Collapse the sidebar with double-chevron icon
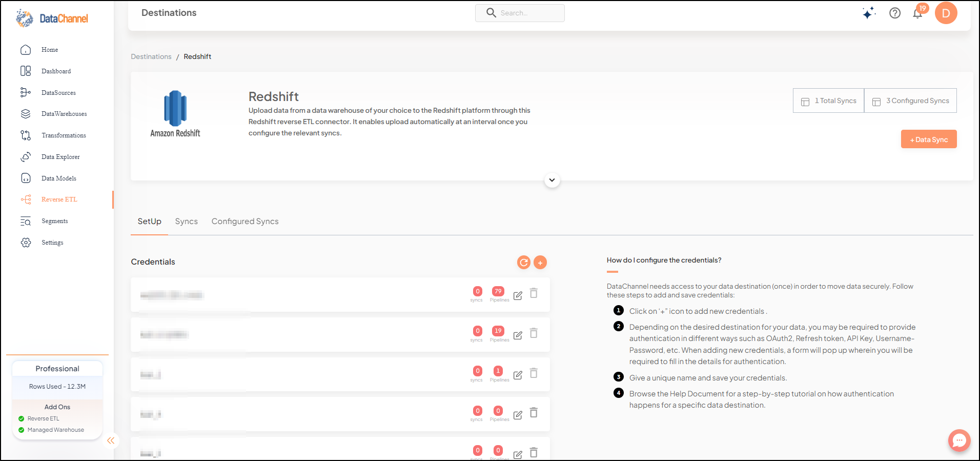Viewport: 980px width, 461px height. (x=111, y=440)
